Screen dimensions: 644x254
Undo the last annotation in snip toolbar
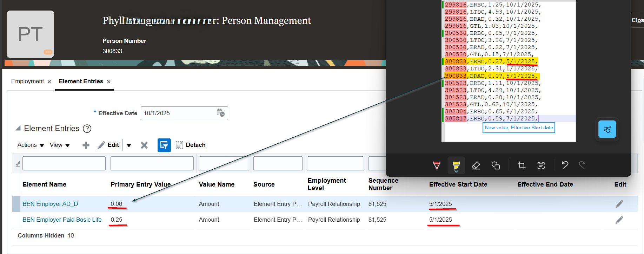click(565, 165)
